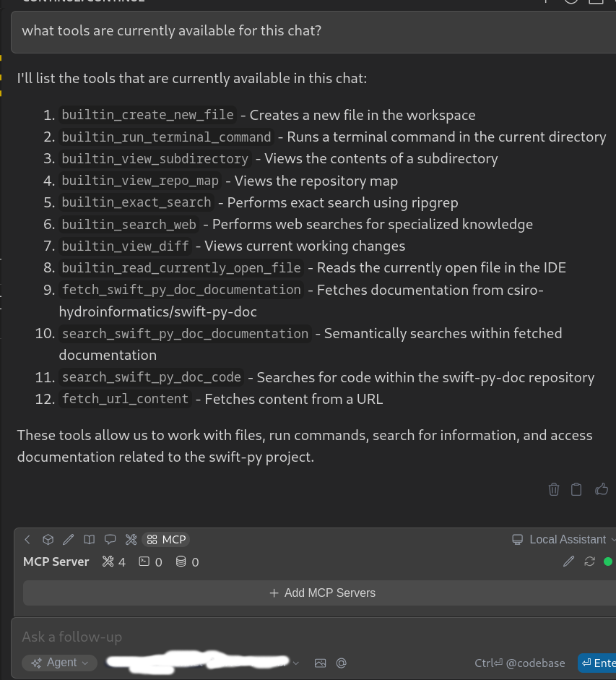Image resolution: width=616 pixels, height=680 pixels.
Task: Click the green MCP Server status dot
Action: tap(609, 561)
